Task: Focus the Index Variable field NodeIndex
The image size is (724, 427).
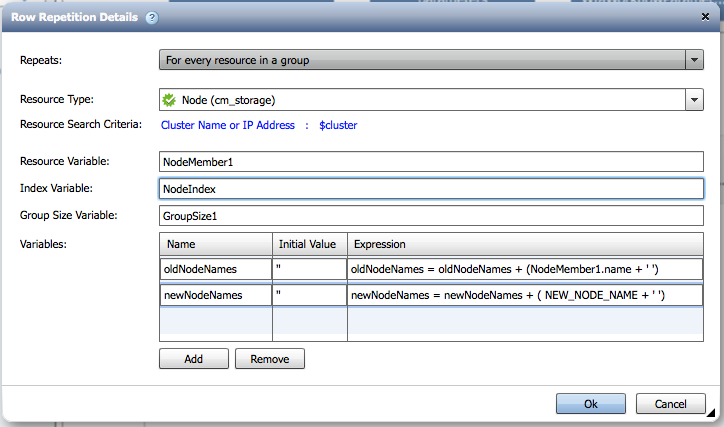Action: pos(431,189)
